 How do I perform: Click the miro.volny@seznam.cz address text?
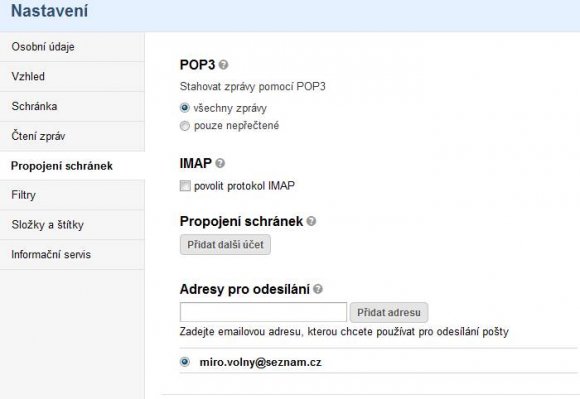tap(260, 362)
